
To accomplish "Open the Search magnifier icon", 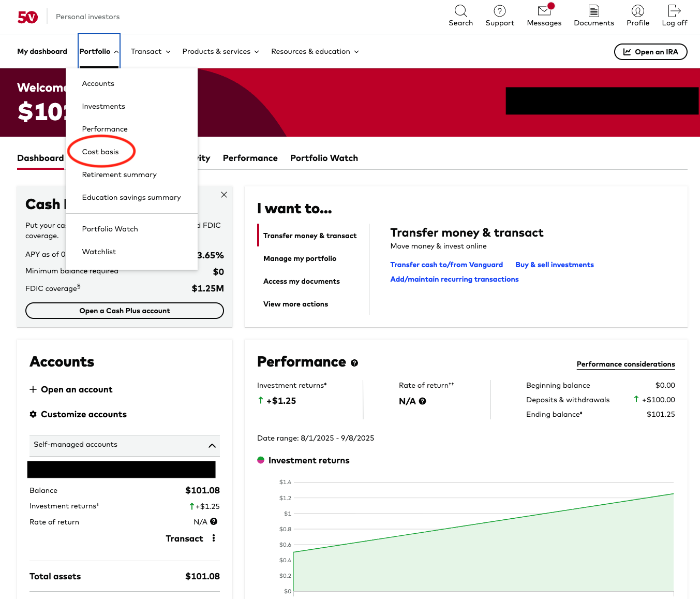I will (x=460, y=11).
